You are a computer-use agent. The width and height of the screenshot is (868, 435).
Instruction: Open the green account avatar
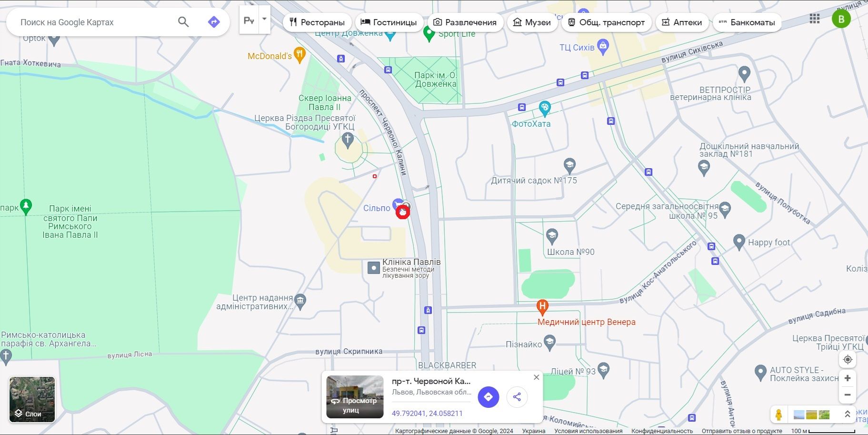pyautogui.click(x=841, y=19)
